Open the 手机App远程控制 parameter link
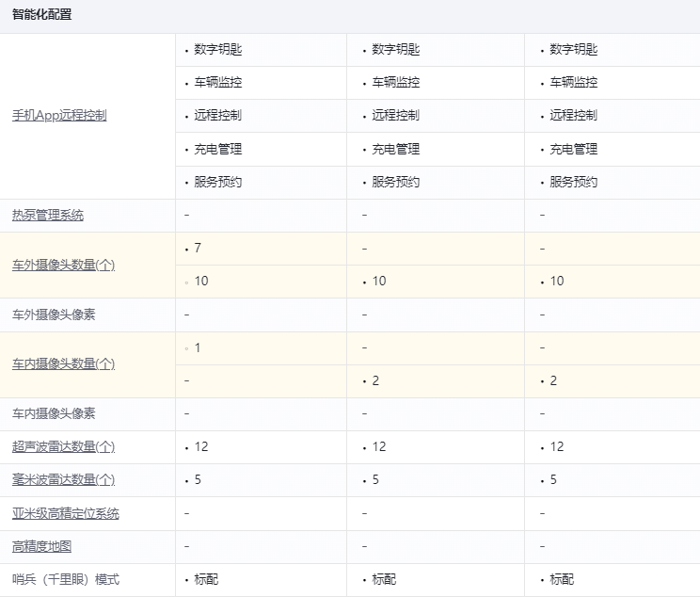Screen dimensions: 700x597 coord(59,116)
